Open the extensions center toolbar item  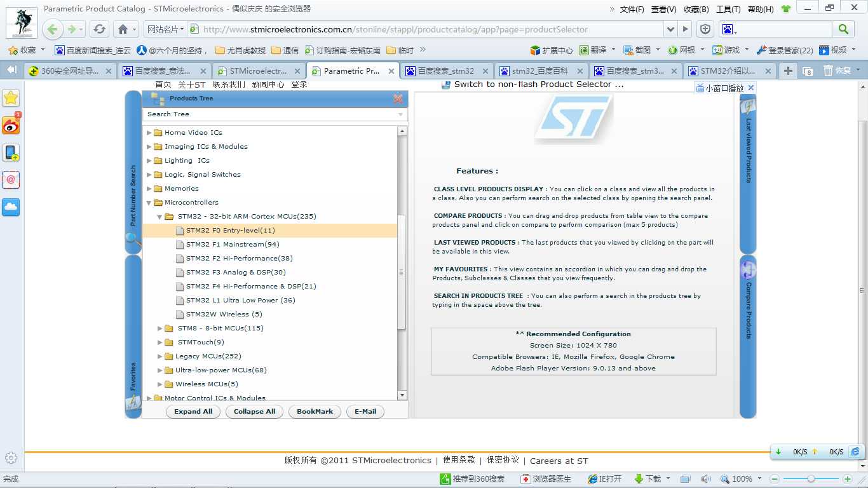coord(552,50)
